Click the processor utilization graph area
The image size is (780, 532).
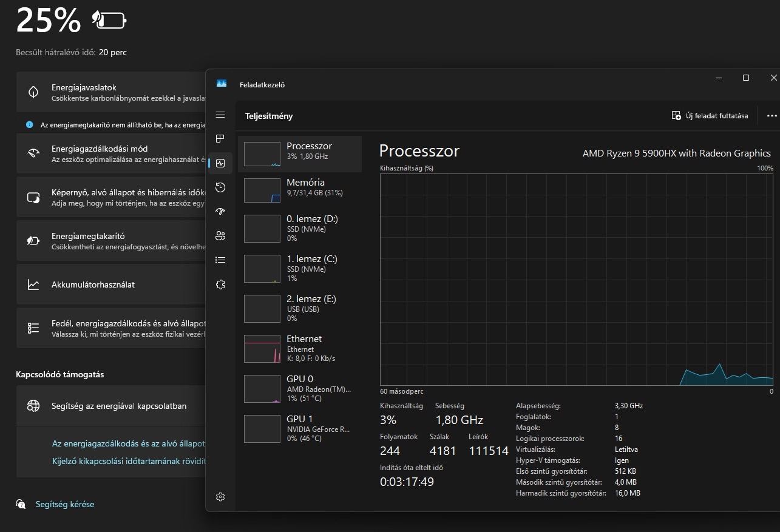tap(576, 279)
